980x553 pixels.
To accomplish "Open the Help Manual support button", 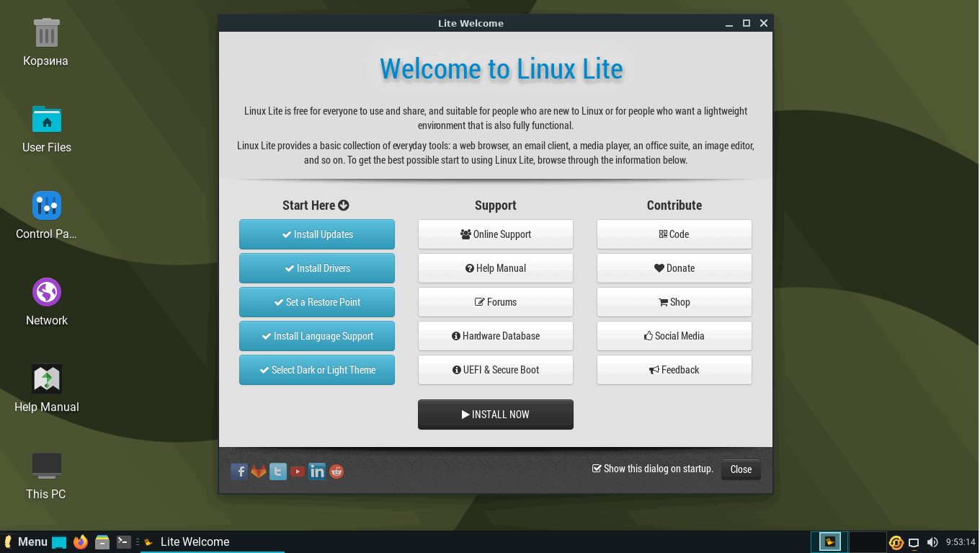I will [496, 268].
